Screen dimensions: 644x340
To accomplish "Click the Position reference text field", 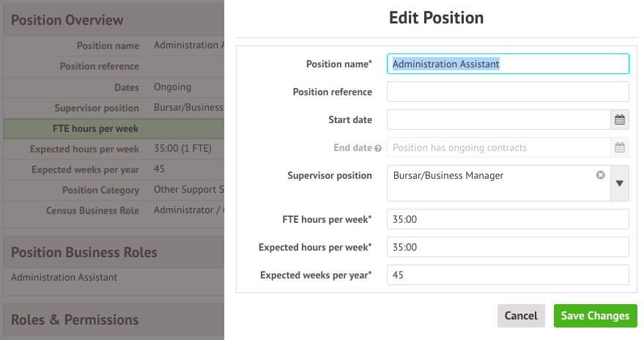I will (507, 92).
